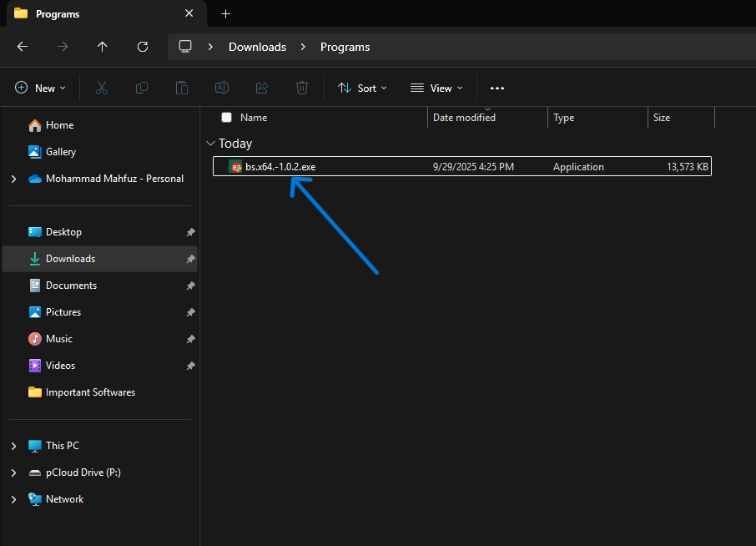Open the See more three-dots menu
The height and width of the screenshot is (546, 756).
pos(497,88)
